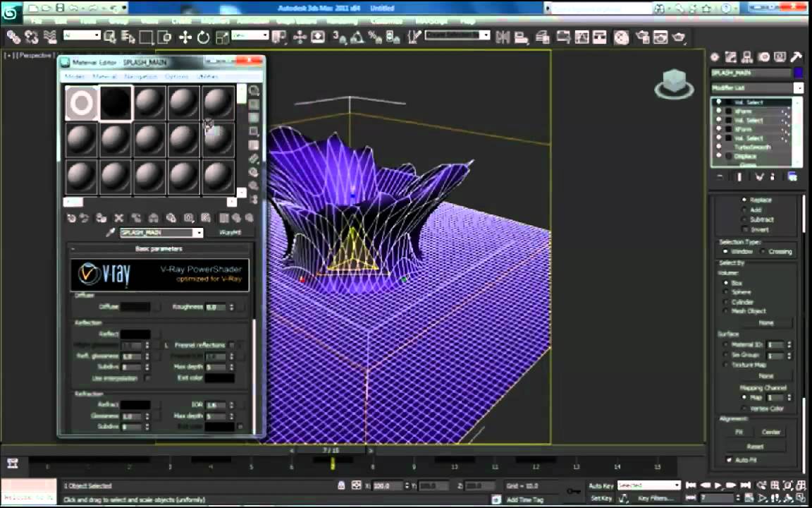Pick material with the eyedropper icon
This screenshot has width=812, height=508.
[110, 233]
